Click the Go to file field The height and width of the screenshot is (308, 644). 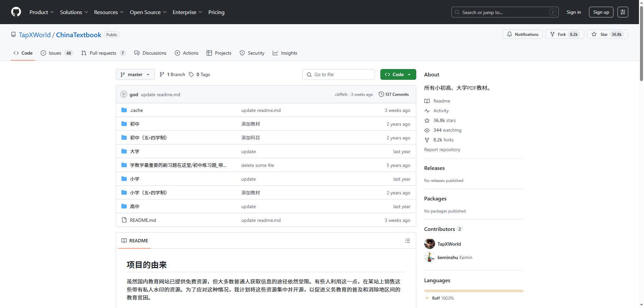[x=338, y=74]
